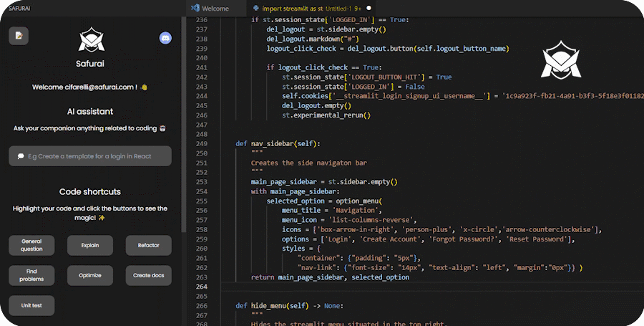Click the Explain button
This screenshot has width=644, height=326.
(x=90, y=246)
